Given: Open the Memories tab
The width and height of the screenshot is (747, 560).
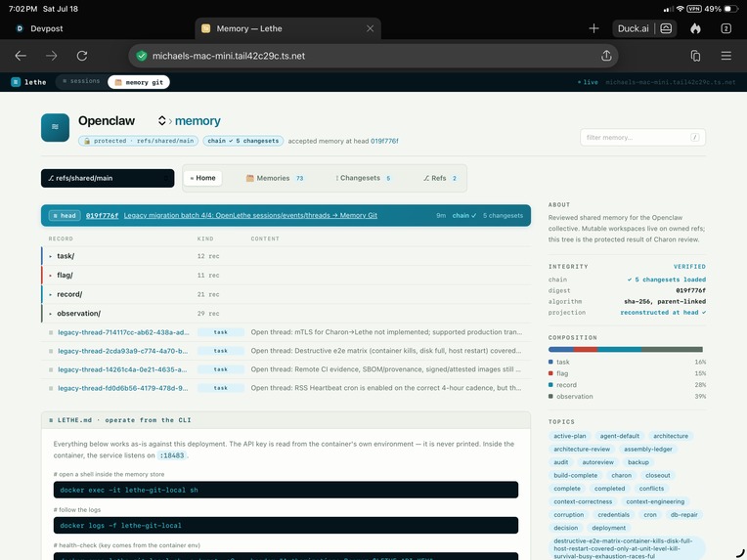Looking at the screenshot, I should pyautogui.click(x=275, y=178).
